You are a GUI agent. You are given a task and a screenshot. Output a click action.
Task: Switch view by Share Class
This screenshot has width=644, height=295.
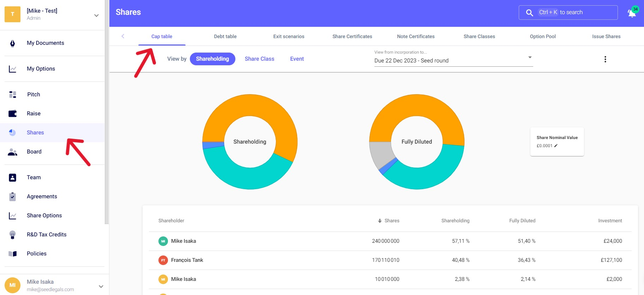click(259, 59)
